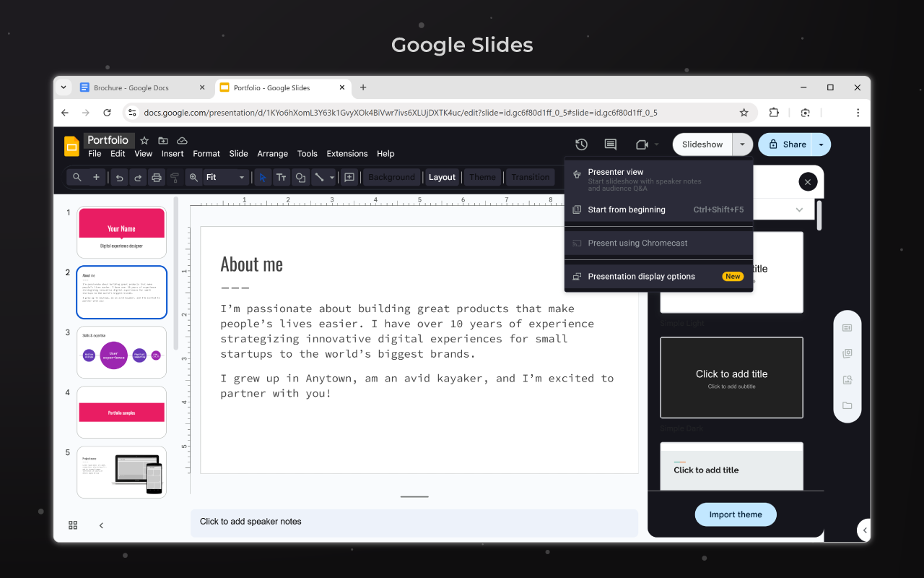The height and width of the screenshot is (578, 924).
Task: Click the Import theme button
Action: click(x=736, y=514)
